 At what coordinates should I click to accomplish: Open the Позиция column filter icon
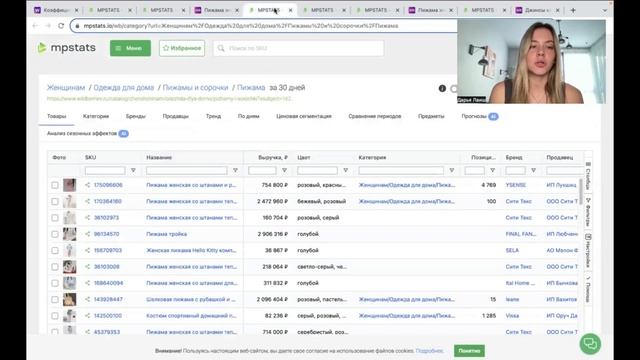click(x=492, y=170)
